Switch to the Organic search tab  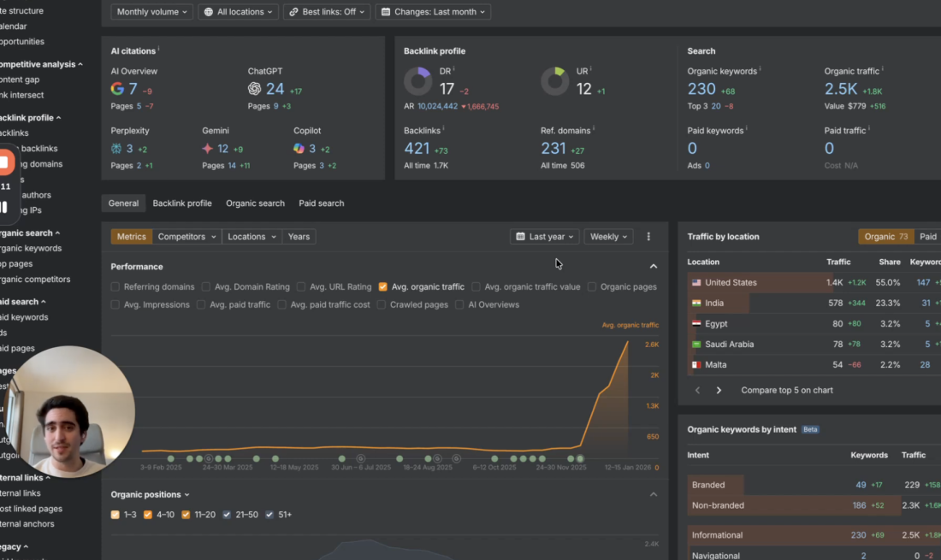click(255, 203)
